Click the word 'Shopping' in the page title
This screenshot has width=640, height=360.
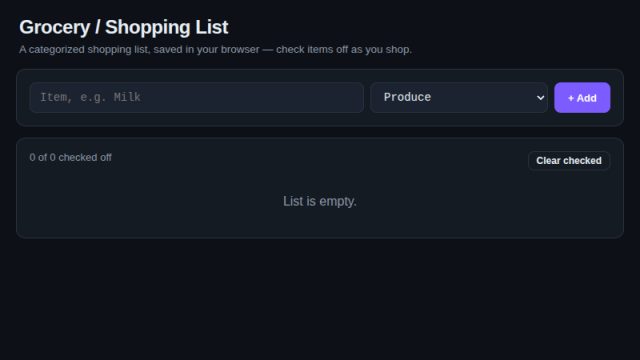[148, 27]
